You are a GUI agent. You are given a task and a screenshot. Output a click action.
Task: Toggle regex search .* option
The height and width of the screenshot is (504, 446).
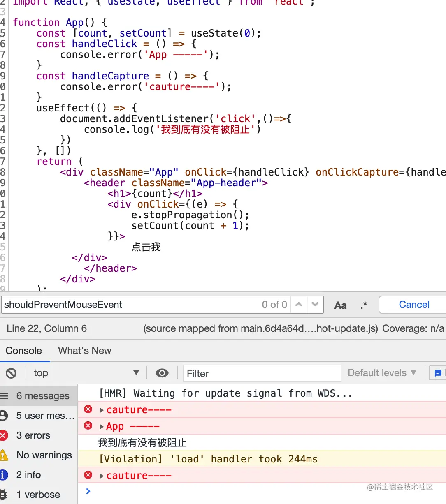(364, 305)
